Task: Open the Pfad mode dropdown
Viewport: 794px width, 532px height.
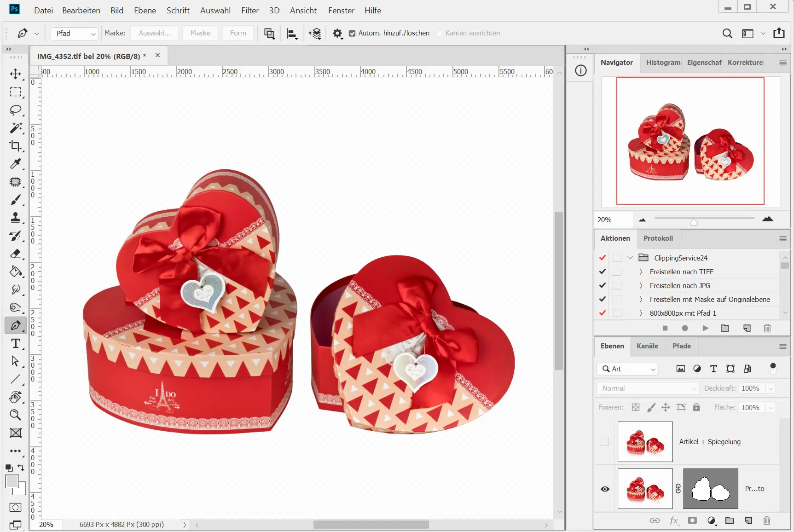Action: coord(75,33)
